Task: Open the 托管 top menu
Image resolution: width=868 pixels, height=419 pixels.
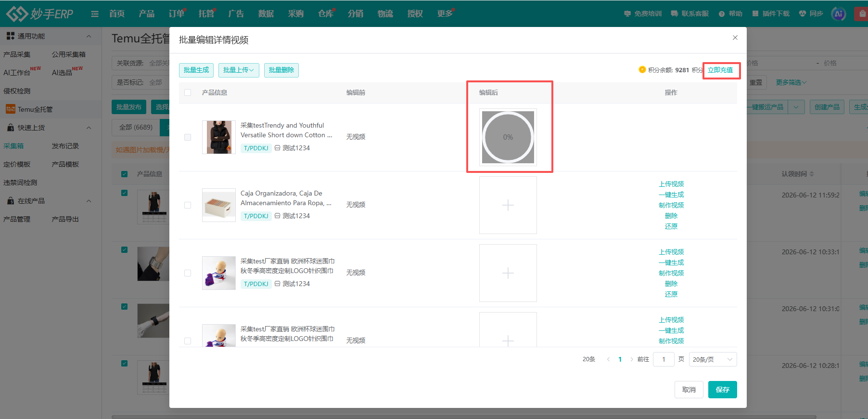Action: (x=206, y=13)
